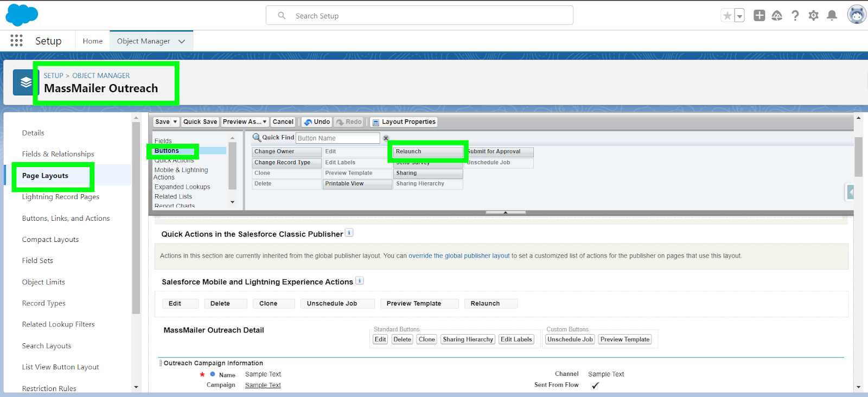Open Buttons, Links, and Actions
868x397 pixels.
tap(66, 218)
